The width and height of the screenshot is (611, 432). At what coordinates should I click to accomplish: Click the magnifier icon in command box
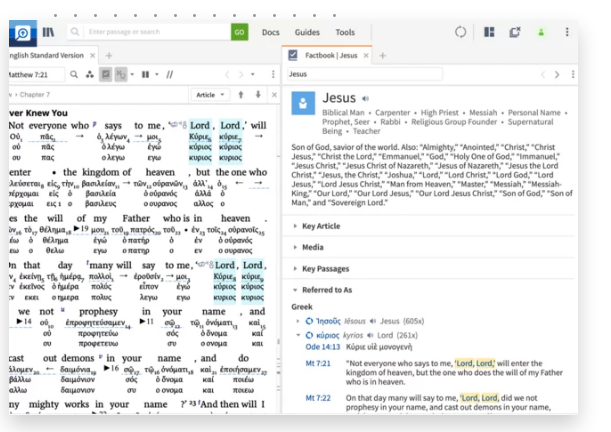75,32
